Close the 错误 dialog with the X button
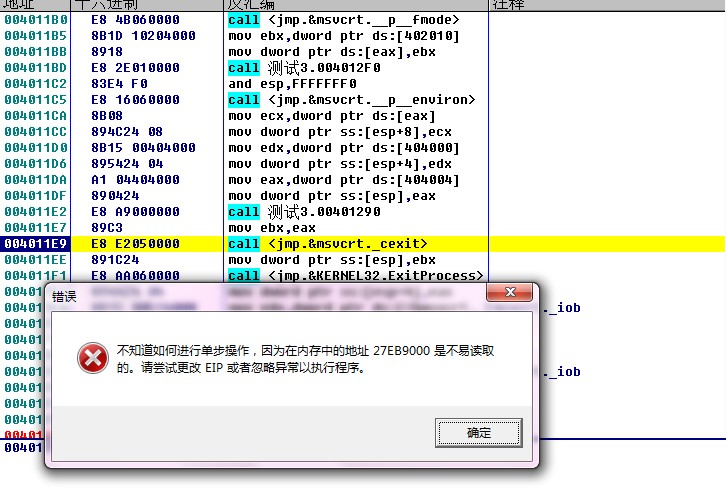 [510, 292]
